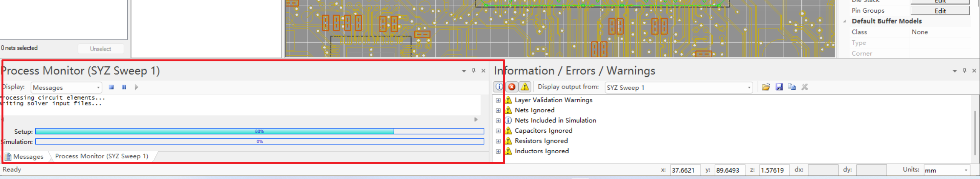Select the Nets Ignored entry
980x179 pixels.
[534, 110]
